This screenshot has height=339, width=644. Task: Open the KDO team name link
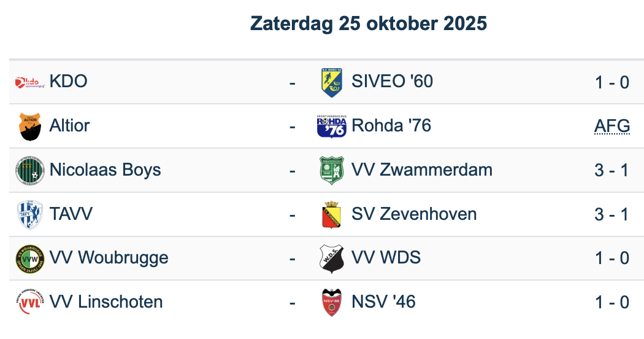[69, 81]
